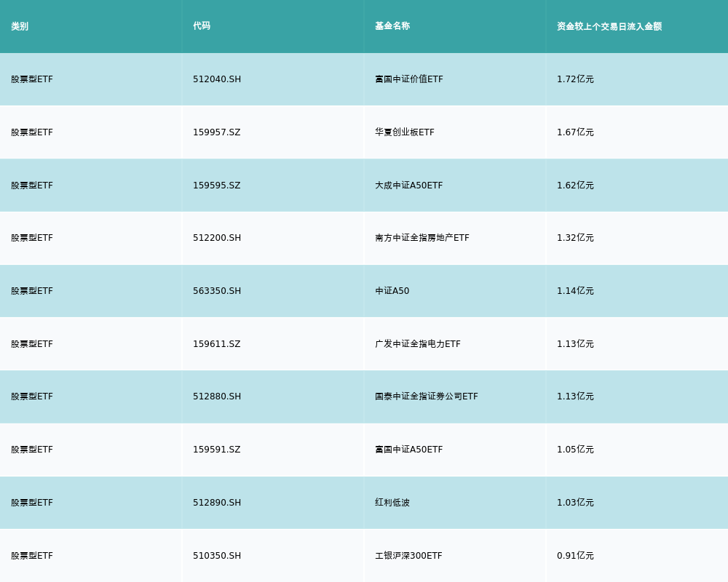Viewport: 728px width, 582px height.
Task: Click the 基金名称 column header
Action: point(392,26)
